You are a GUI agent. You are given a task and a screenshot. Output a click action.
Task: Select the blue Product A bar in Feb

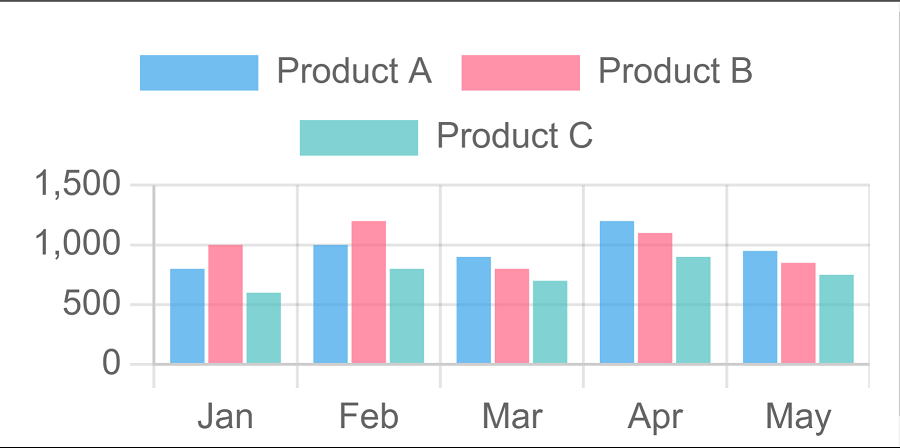[x=330, y=304]
